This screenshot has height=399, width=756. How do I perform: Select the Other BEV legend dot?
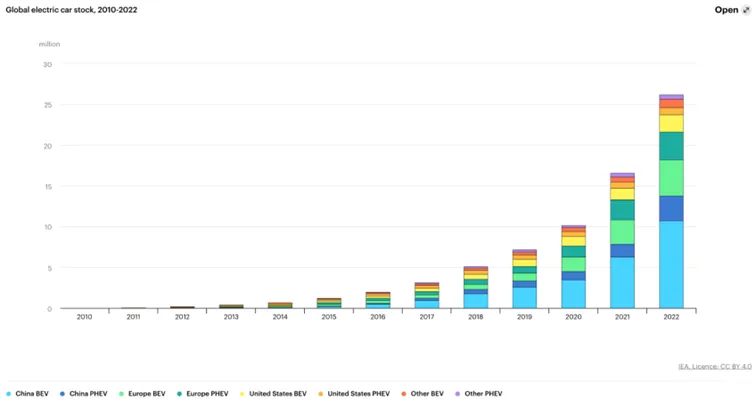click(404, 394)
